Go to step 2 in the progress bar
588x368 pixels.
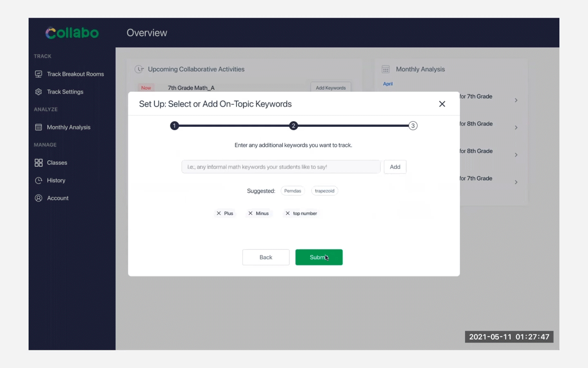(x=293, y=126)
